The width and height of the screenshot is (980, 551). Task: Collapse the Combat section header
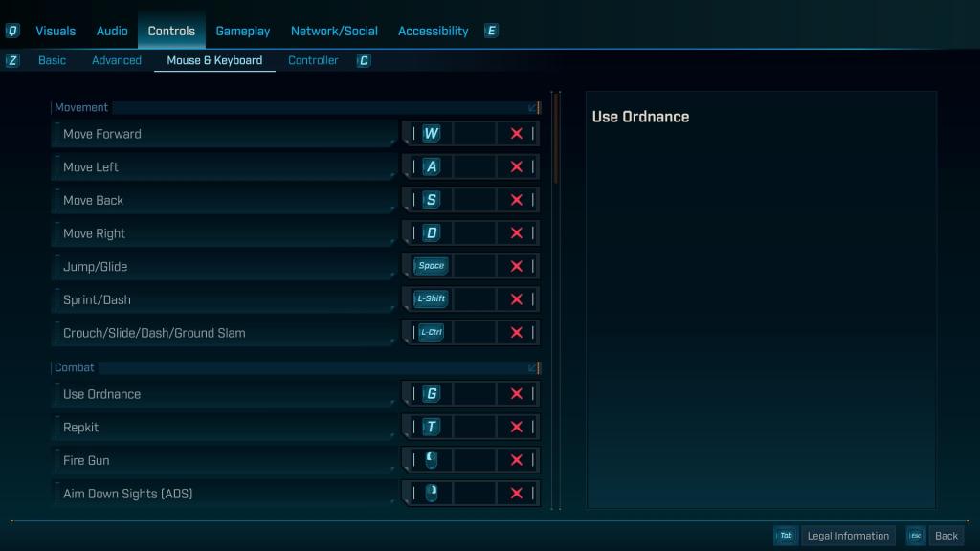click(x=532, y=367)
